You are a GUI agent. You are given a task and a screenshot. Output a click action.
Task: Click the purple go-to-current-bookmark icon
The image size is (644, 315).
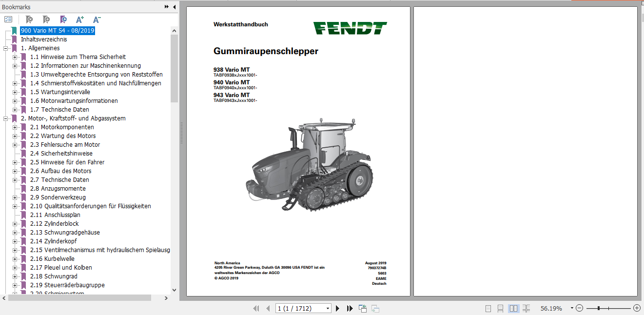pyautogui.click(x=63, y=20)
